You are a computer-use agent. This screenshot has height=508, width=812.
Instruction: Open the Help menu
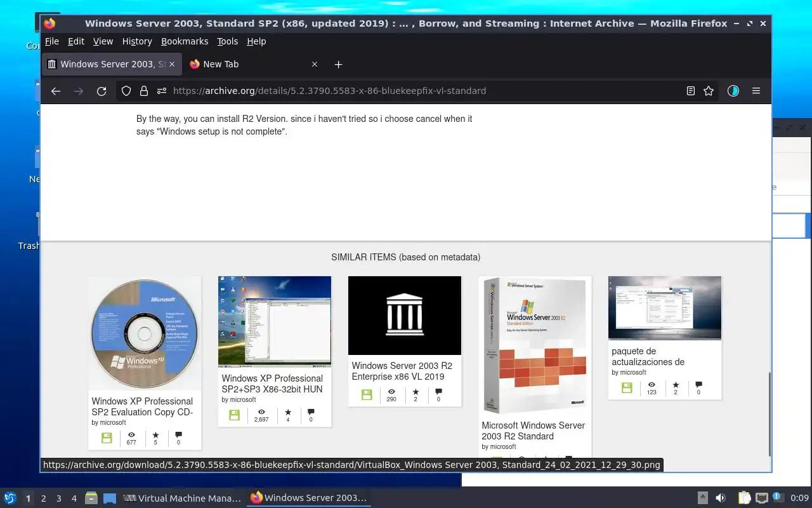tap(256, 41)
